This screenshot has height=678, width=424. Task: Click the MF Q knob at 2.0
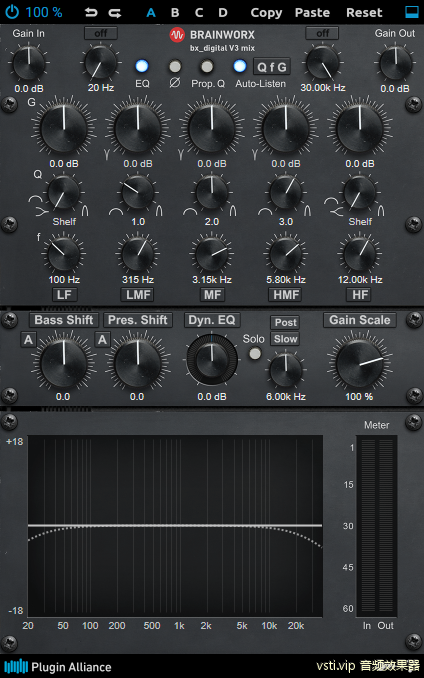click(212, 193)
